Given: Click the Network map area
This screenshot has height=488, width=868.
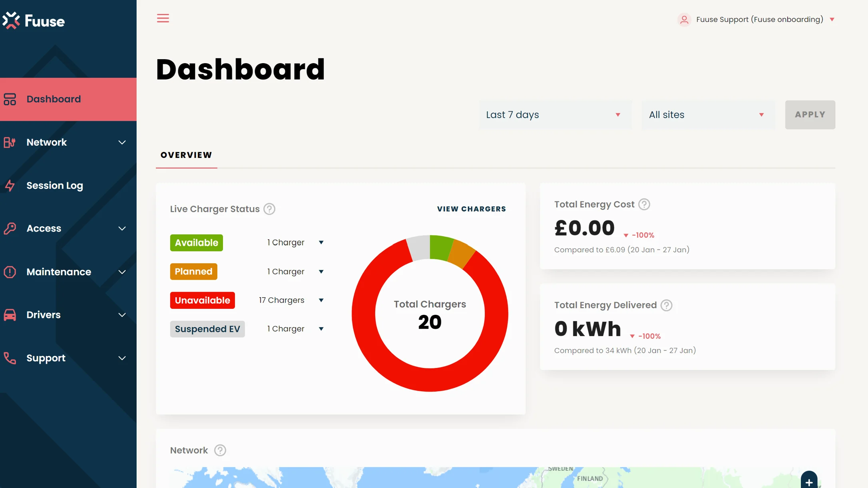Looking at the screenshot, I should (x=496, y=478).
